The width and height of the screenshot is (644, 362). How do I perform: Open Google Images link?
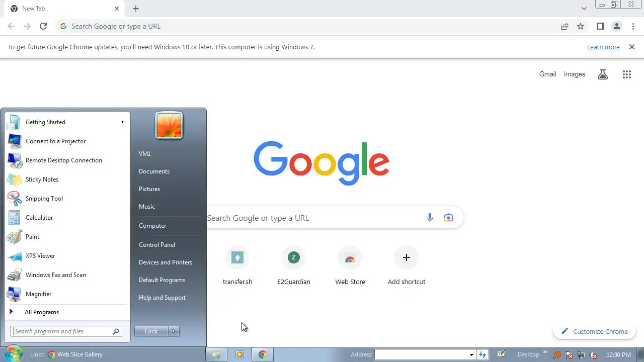(x=574, y=74)
